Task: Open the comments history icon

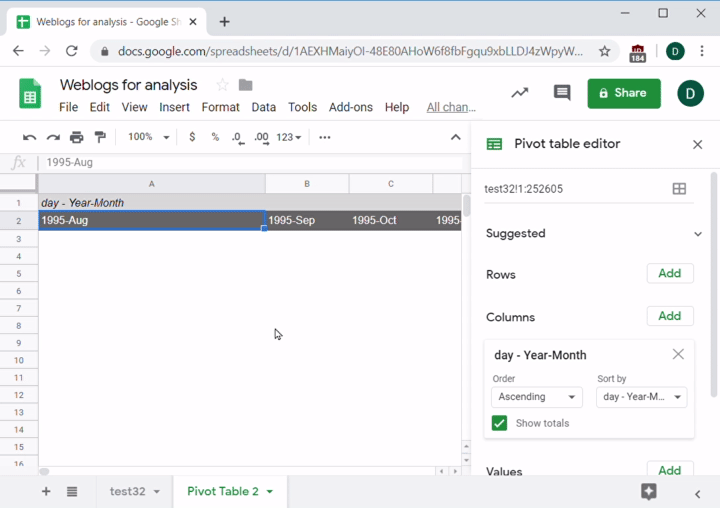Action: [562, 93]
